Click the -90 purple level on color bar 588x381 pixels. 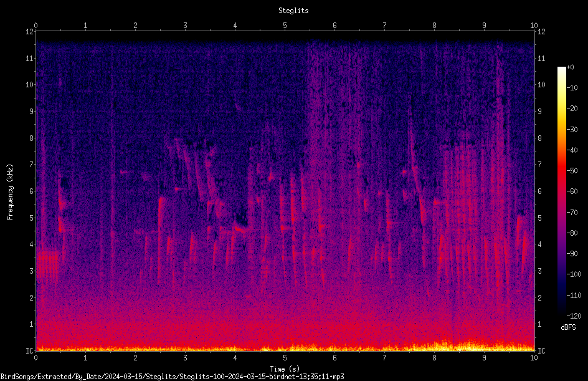(x=572, y=253)
